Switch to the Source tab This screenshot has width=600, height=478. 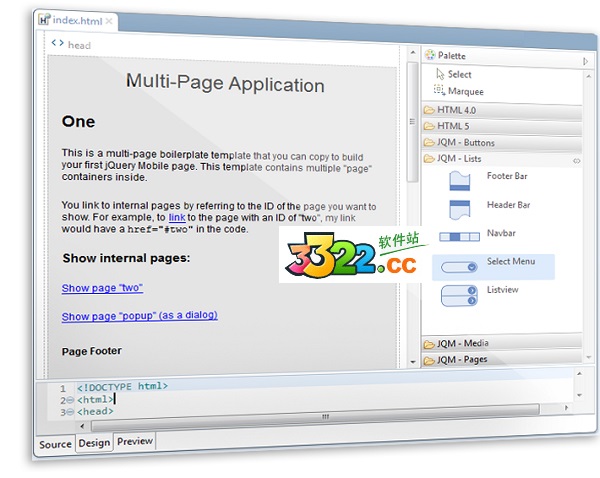(55, 445)
